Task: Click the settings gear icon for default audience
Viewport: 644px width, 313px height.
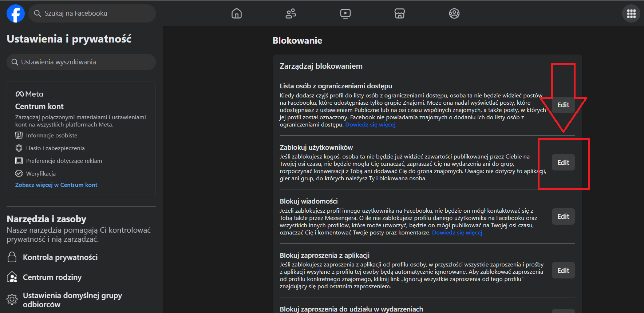Action: click(12, 299)
